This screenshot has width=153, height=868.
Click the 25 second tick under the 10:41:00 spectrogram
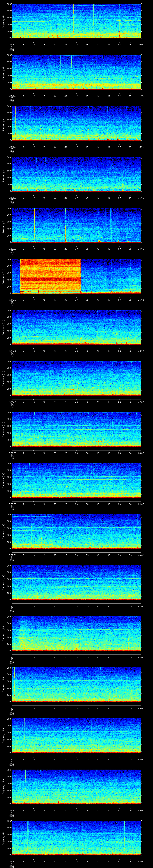click(66, 657)
